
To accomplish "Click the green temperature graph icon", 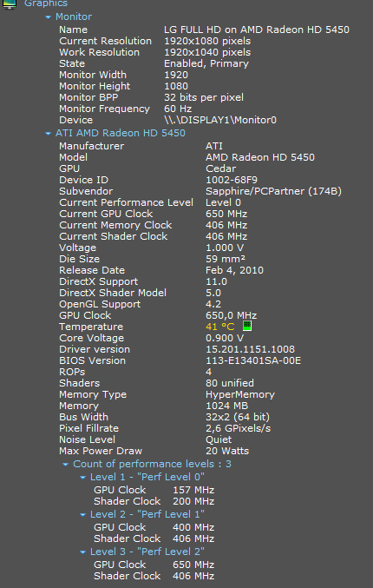I will click(x=247, y=326).
